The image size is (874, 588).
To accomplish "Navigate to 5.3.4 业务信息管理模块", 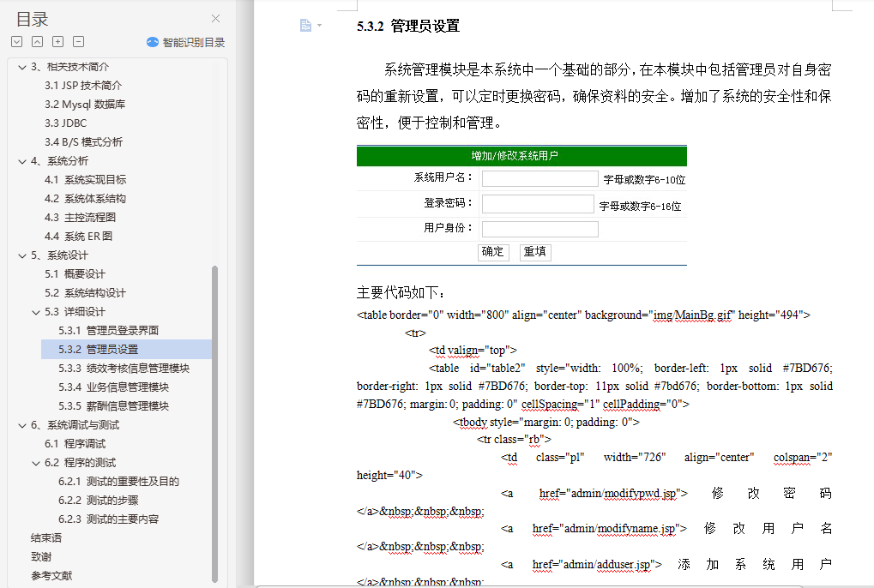I will (114, 387).
